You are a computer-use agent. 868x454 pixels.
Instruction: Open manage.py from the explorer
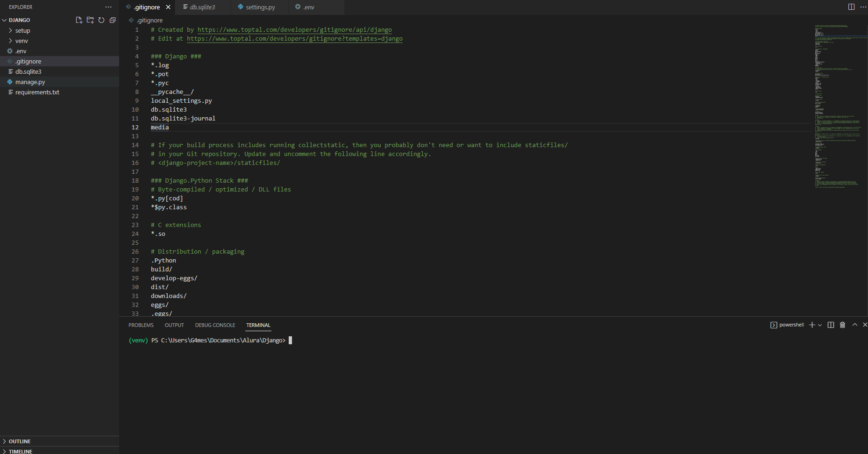[59, 82]
